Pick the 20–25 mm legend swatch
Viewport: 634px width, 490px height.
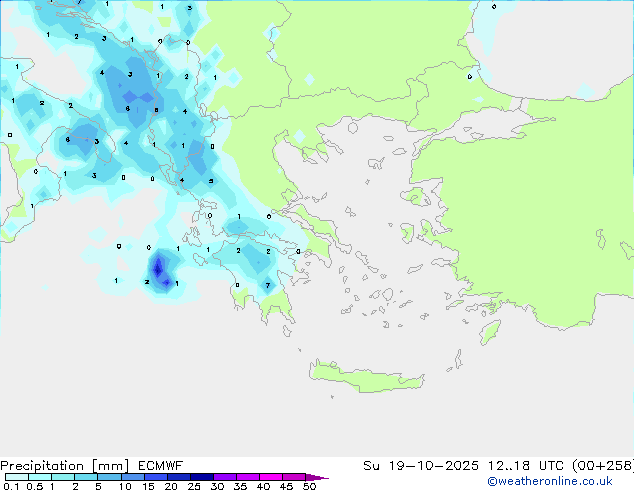point(179,477)
